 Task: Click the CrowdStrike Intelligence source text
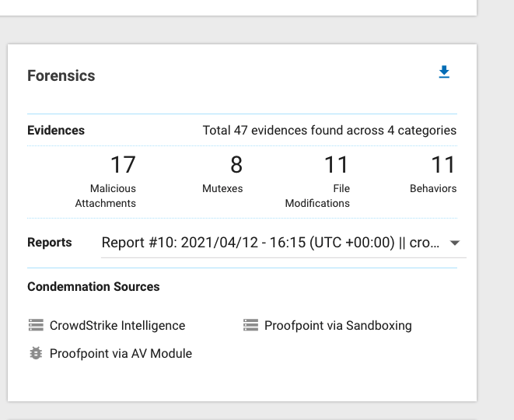[x=117, y=326]
